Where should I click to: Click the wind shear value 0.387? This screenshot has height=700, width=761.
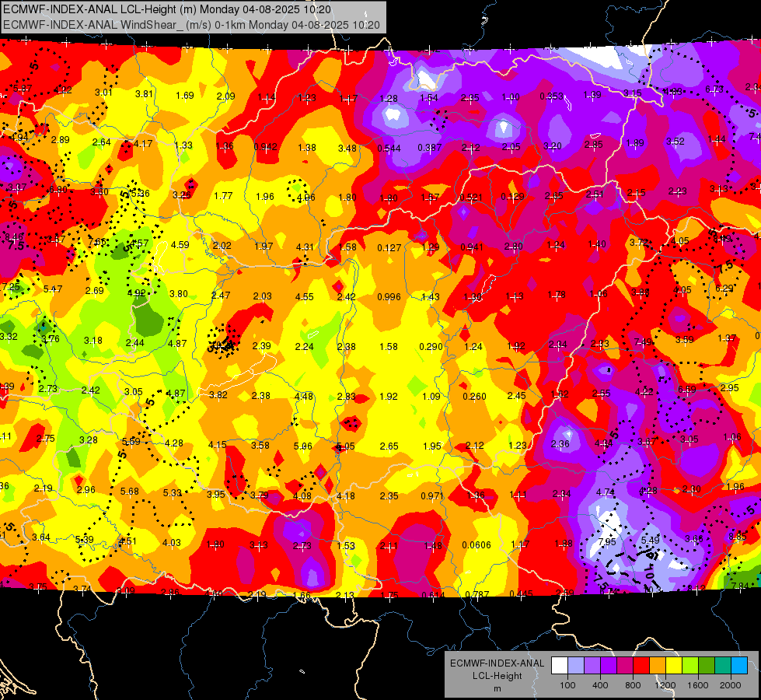[x=430, y=147]
